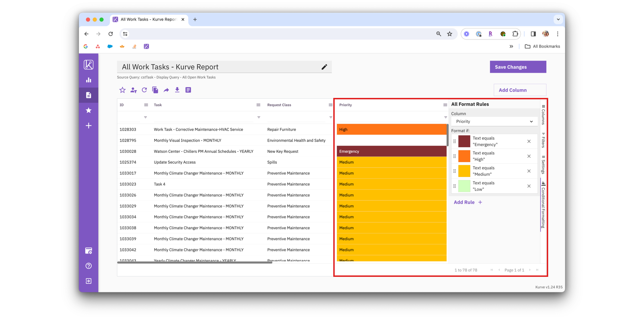Click the help question mark in sidebar
This screenshot has height=317, width=644.
tap(88, 266)
